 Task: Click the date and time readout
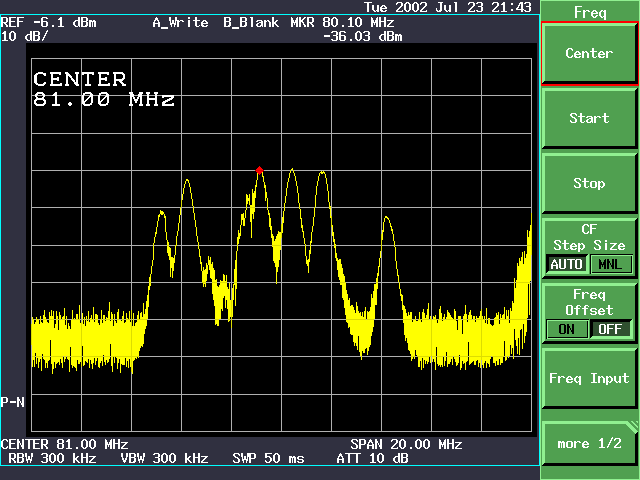tap(448, 7)
